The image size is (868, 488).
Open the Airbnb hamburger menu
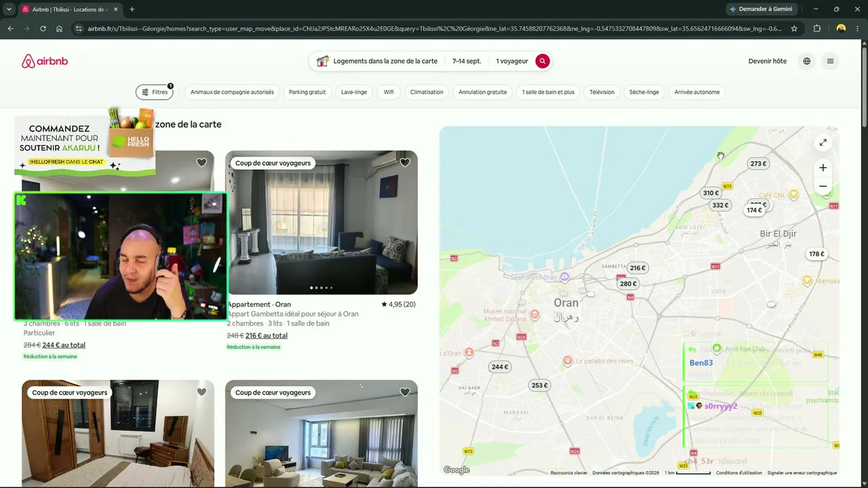pyautogui.click(x=830, y=61)
